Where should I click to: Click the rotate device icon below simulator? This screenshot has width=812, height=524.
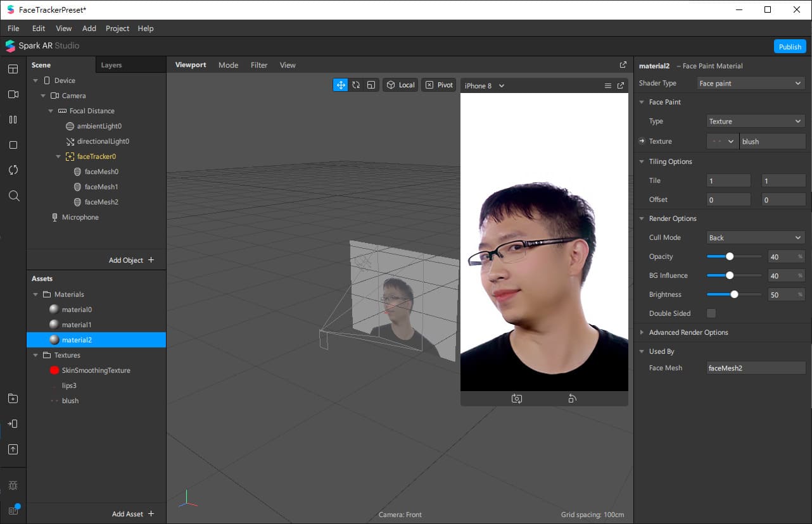coord(572,399)
